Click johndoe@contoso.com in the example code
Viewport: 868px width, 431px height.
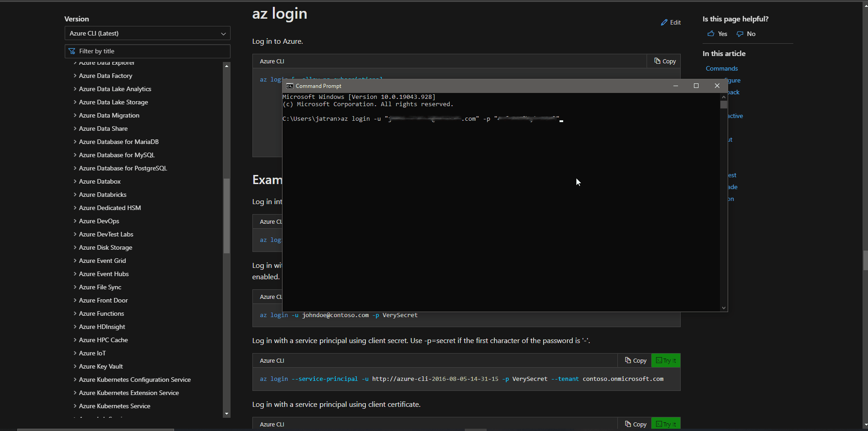click(x=335, y=315)
